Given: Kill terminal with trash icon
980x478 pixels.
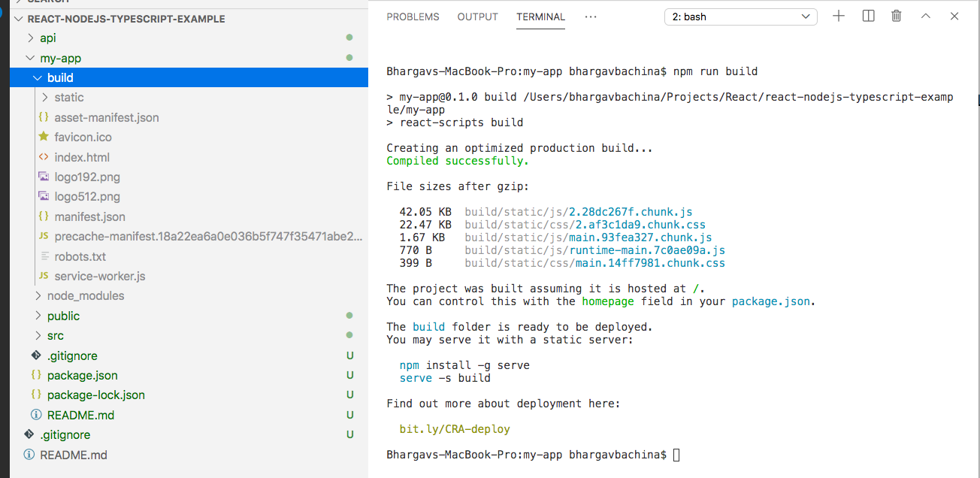Looking at the screenshot, I should click(897, 16).
